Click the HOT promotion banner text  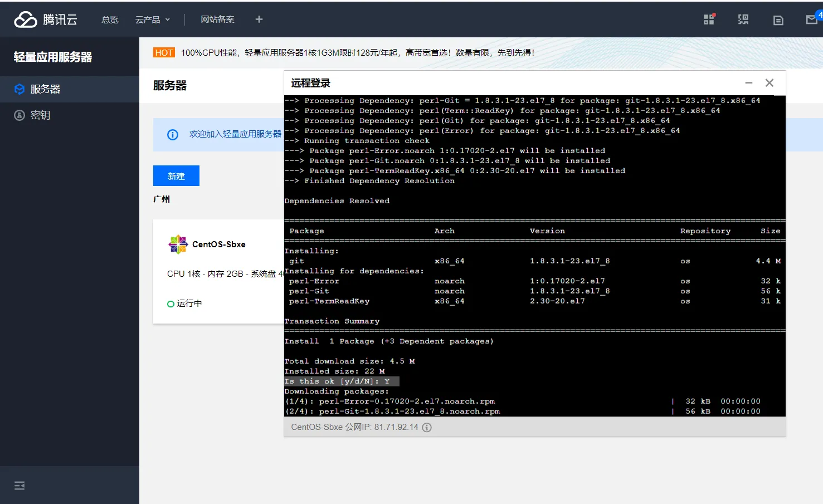357,53
